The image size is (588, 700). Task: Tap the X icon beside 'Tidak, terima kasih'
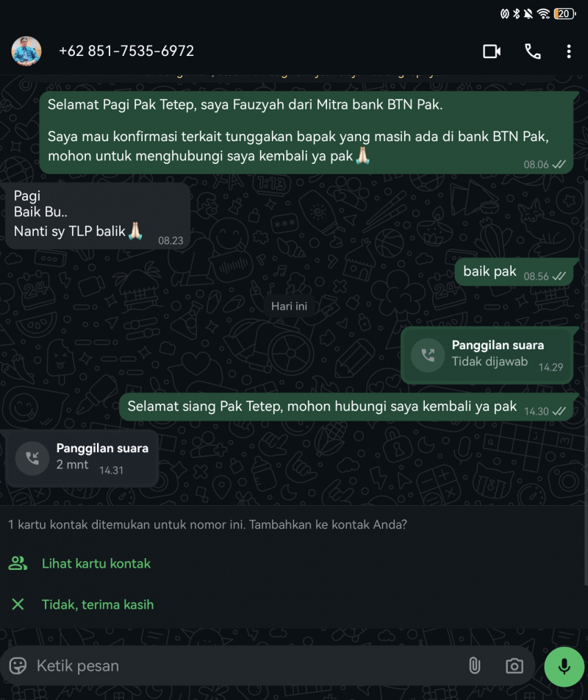pos(18,604)
